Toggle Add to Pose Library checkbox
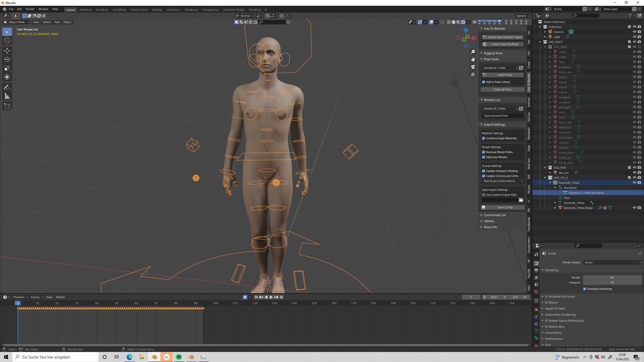Viewport: 644px width, 362px height. click(484, 82)
